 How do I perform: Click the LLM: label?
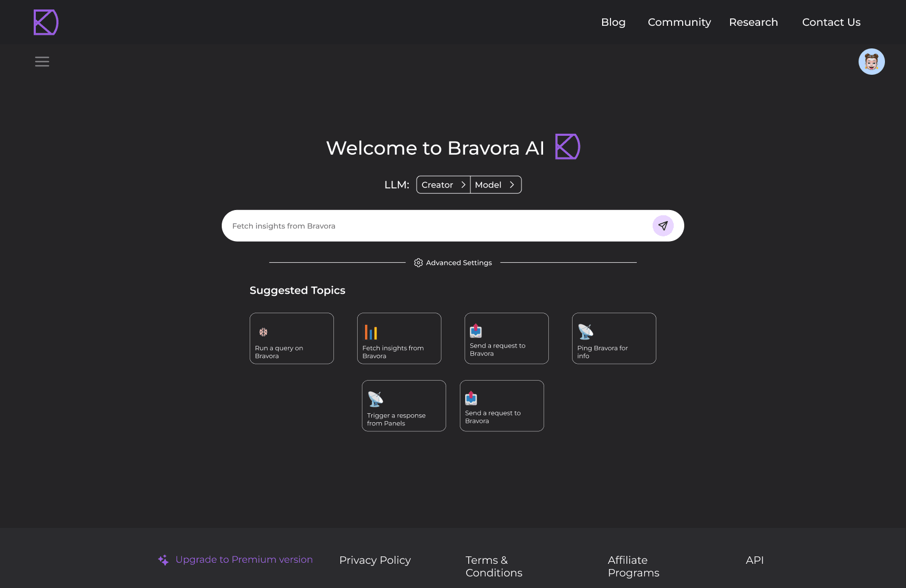(x=397, y=185)
